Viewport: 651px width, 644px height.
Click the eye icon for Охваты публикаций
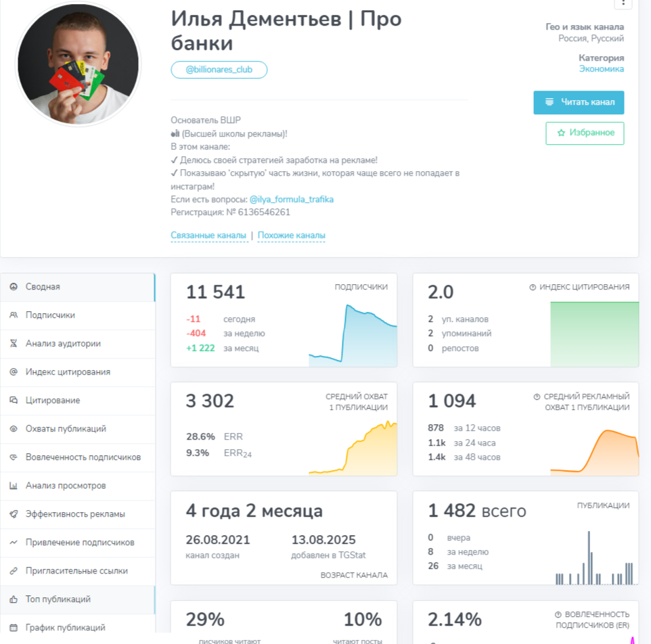(14, 429)
